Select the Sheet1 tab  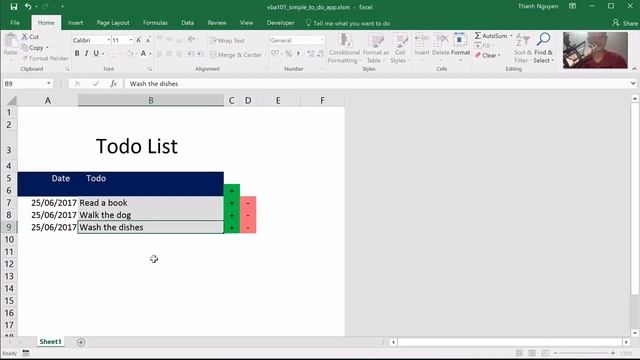click(50, 342)
